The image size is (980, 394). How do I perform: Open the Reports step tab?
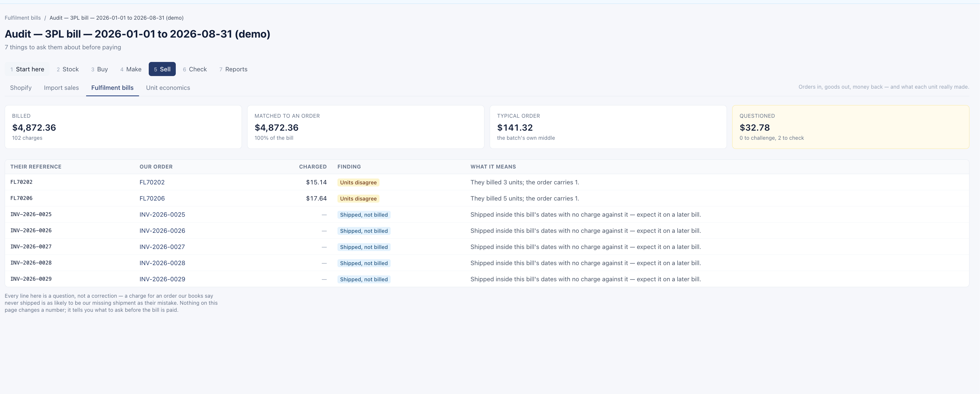coord(233,69)
